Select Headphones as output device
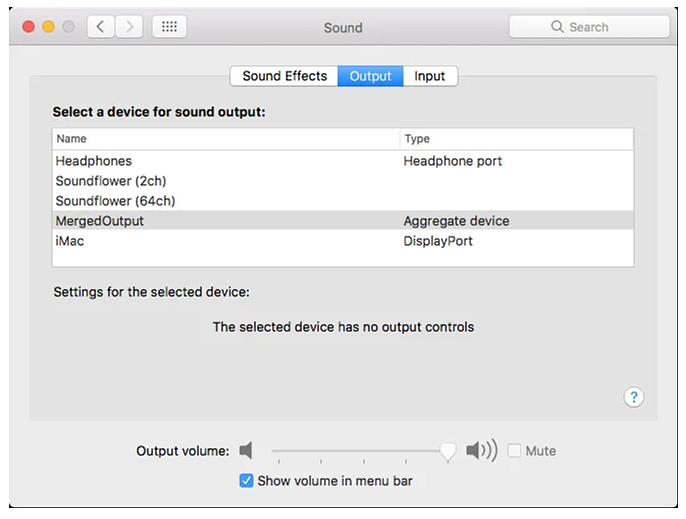Viewport: 686px width, 519px height. [x=94, y=161]
